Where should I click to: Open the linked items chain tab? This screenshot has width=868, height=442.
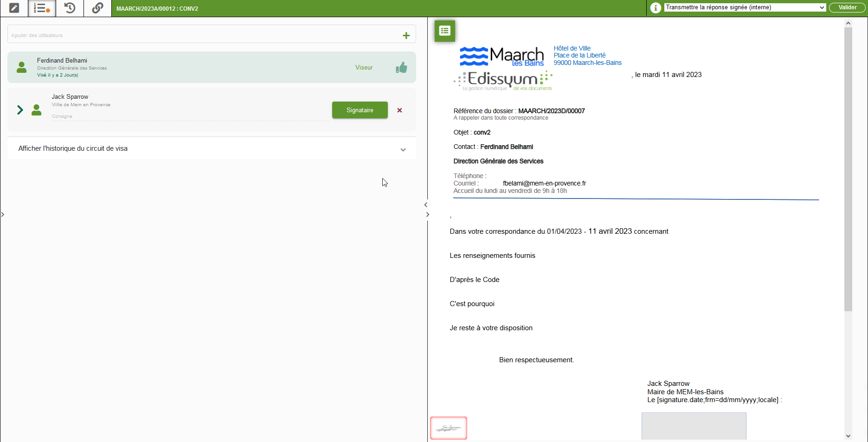click(97, 8)
